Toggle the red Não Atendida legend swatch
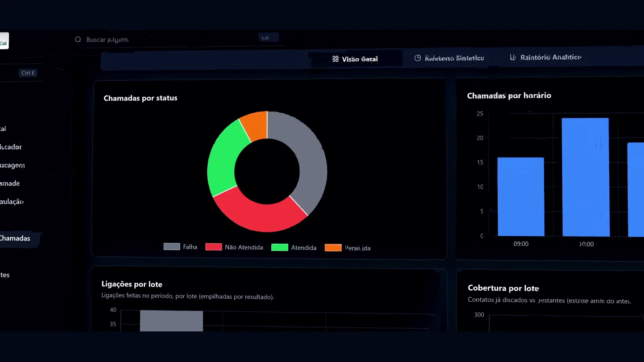644x362 pixels. (x=214, y=247)
